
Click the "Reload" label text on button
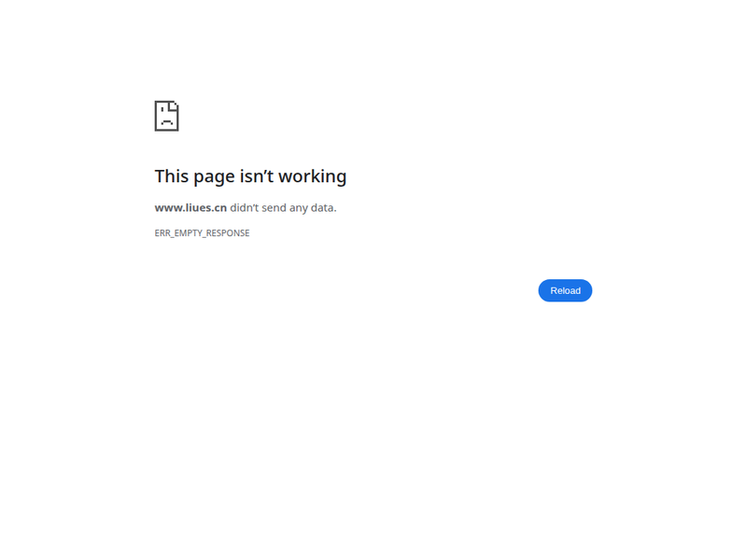[565, 290]
